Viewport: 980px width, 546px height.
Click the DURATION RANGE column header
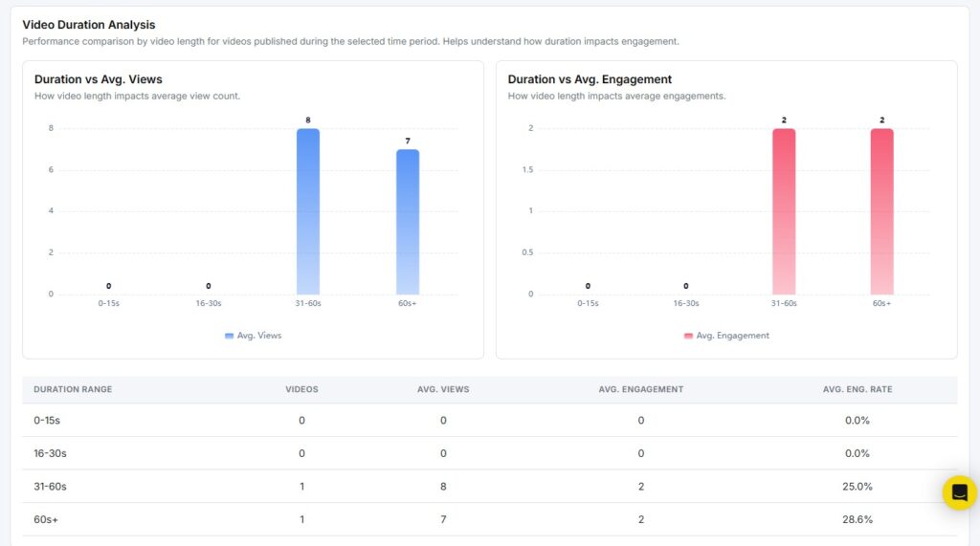tap(73, 389)
